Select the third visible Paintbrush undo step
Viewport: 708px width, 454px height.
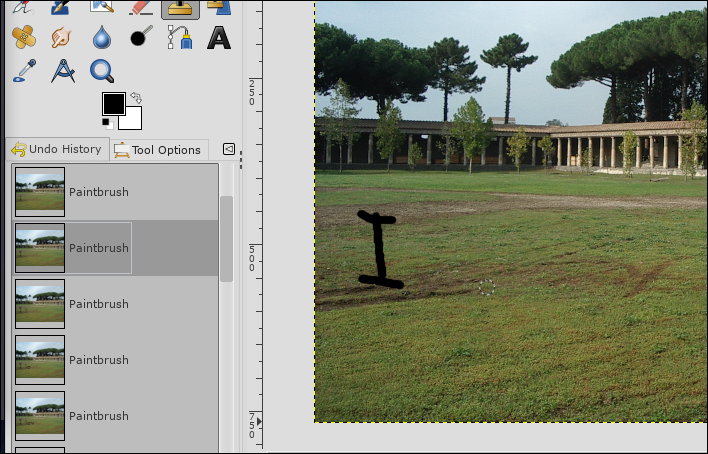pyautogui.click(x=115, y=304)
